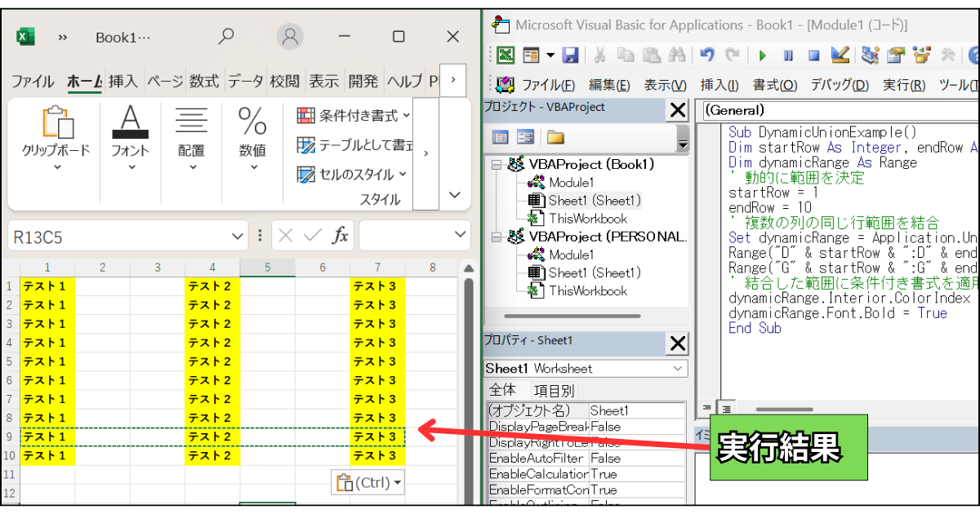Close the プロジェクト - VBAProject pane
The width and height of the screenshot is (980, 514).
[678, 110]
